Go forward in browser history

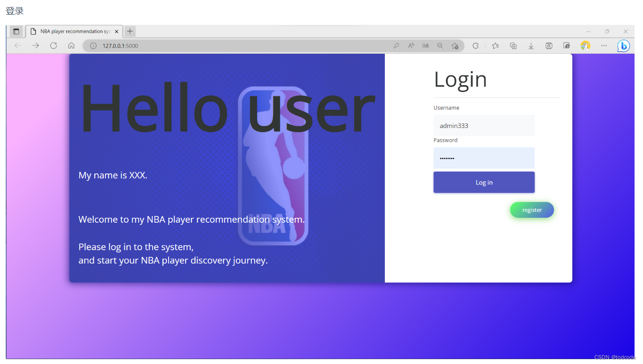36,45
